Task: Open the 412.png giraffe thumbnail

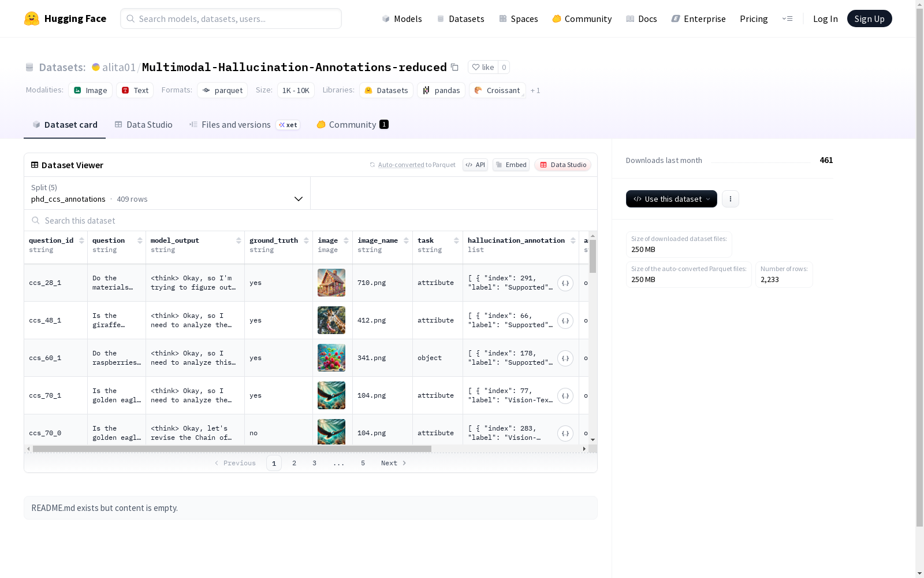Action: click(331, 320)
